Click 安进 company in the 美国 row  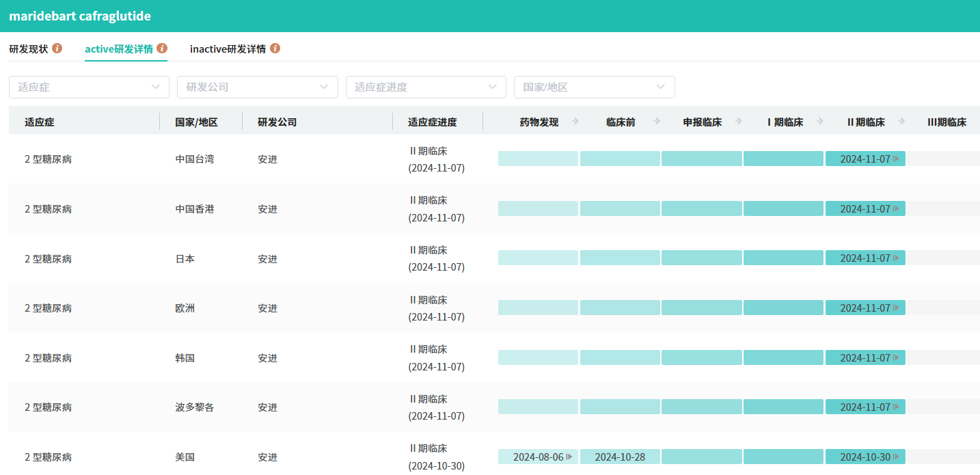[267, 457]
